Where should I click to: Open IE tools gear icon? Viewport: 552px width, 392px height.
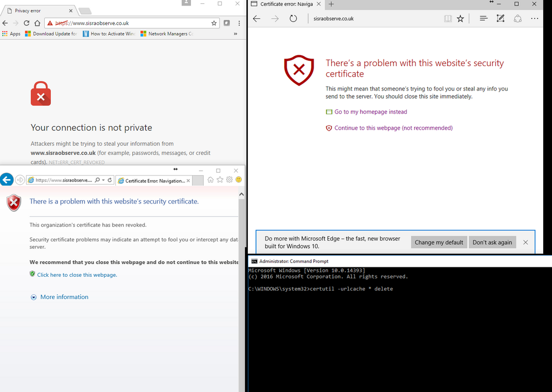click(230, 180)
